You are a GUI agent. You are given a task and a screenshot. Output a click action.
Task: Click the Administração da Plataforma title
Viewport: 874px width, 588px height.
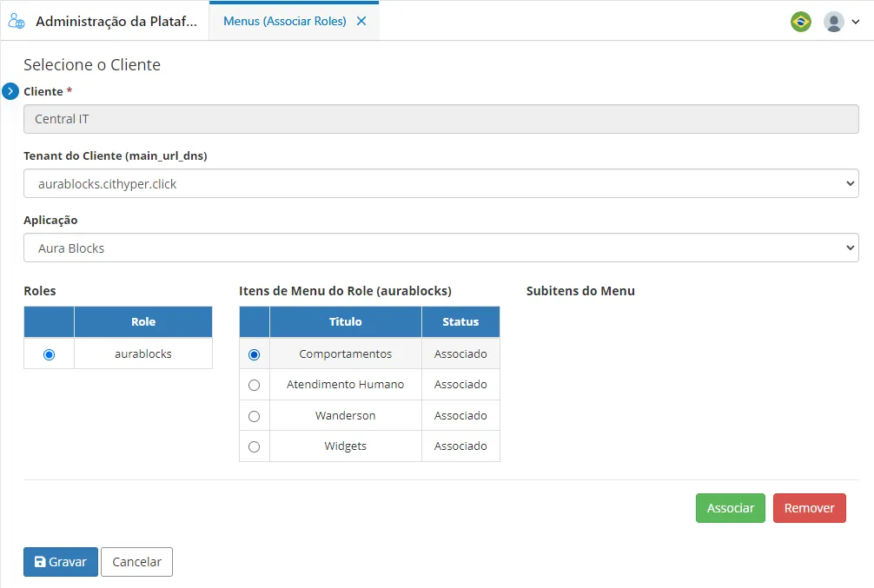(x=116, y=21)
